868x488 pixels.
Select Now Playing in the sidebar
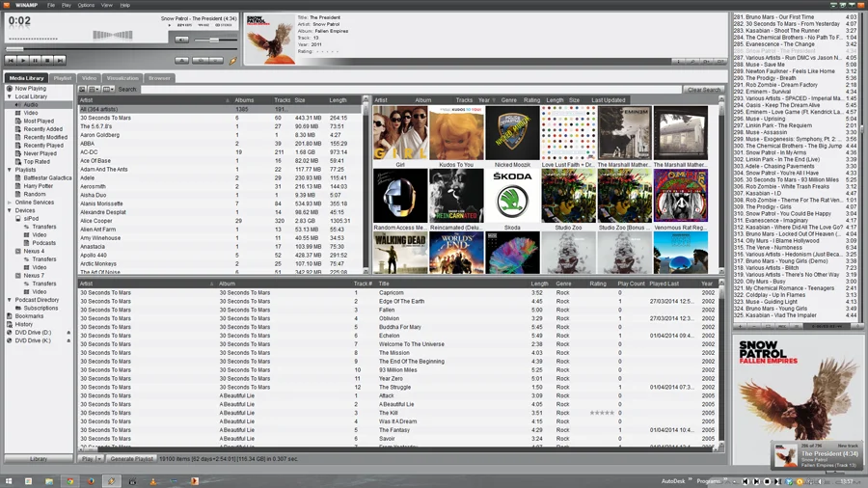(31, 88)
